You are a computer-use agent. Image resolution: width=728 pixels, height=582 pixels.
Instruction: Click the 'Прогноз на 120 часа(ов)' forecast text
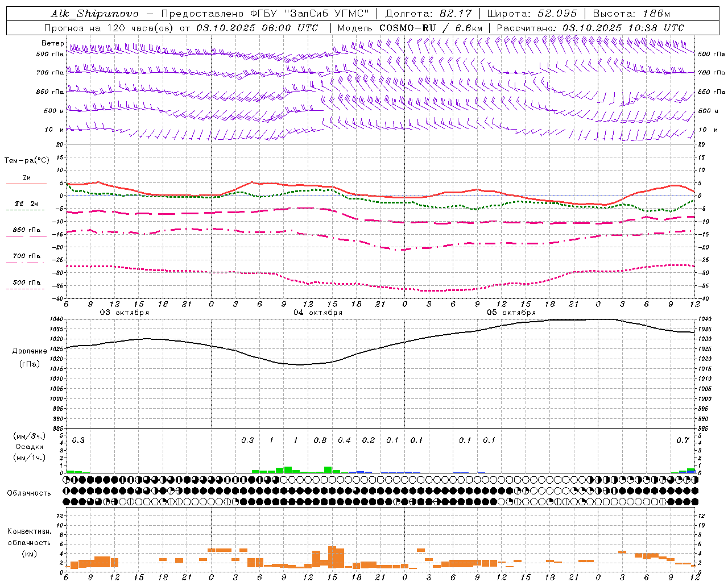pyautogui.click(x=109, y=28)
